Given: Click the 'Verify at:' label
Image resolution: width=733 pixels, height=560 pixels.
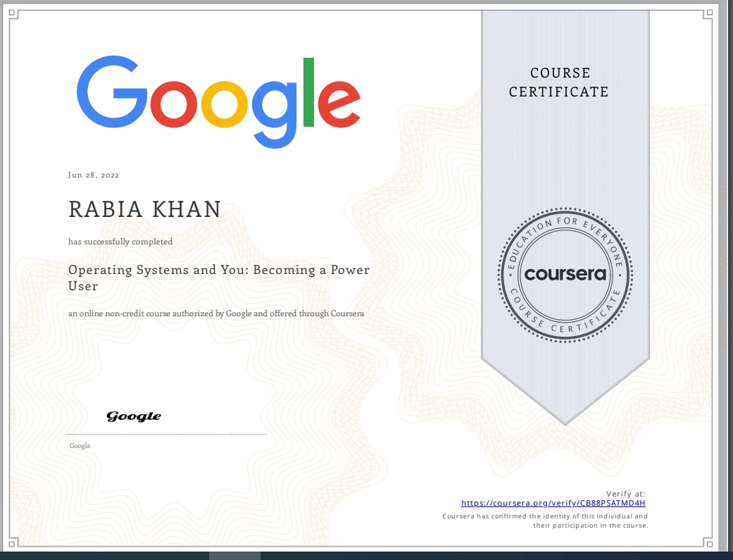Looking at the screenshot, I should click(x=625, y=494).
